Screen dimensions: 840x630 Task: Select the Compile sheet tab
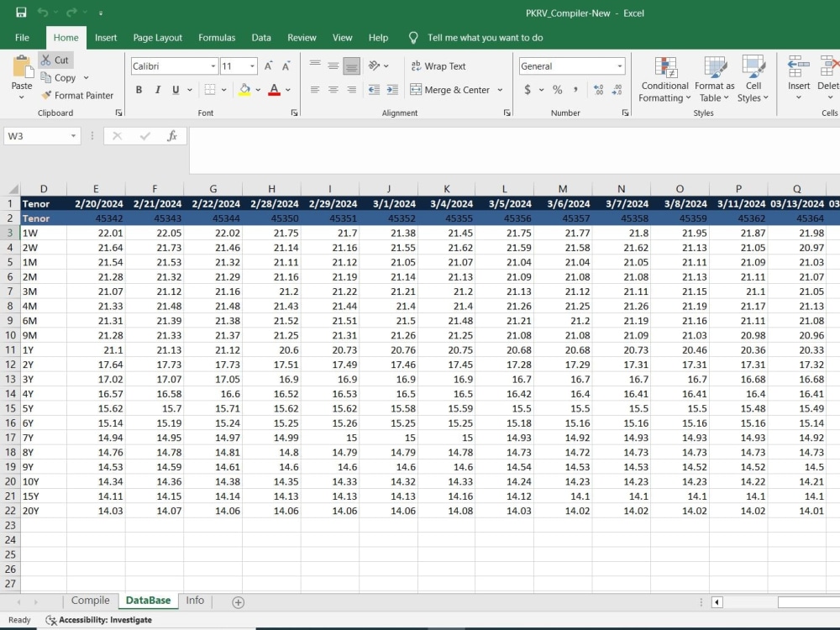(x=90, y=601)
